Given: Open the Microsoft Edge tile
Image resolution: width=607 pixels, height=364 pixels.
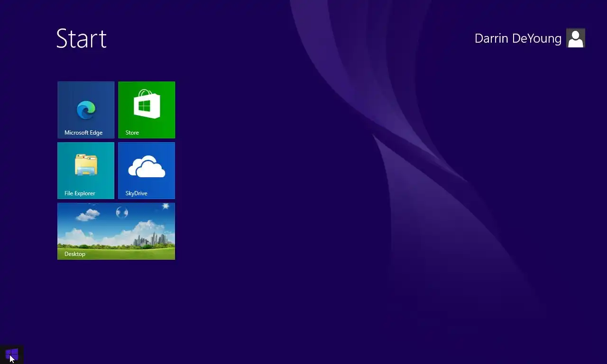Looking at the screenshot, I should point(86,110).
